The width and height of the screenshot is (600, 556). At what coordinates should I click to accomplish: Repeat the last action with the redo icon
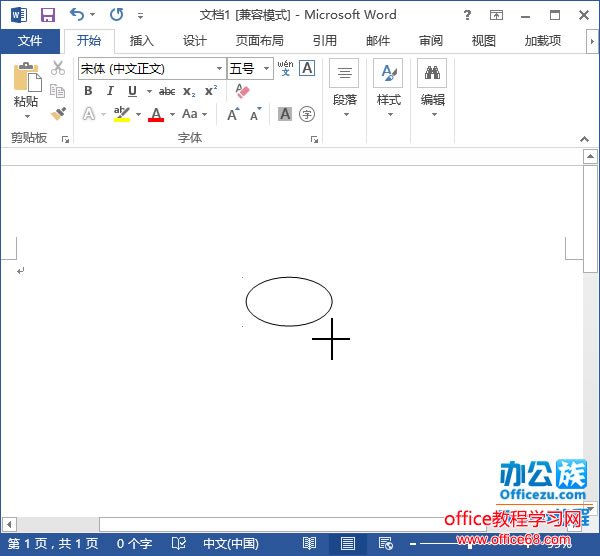coord(117,15)
